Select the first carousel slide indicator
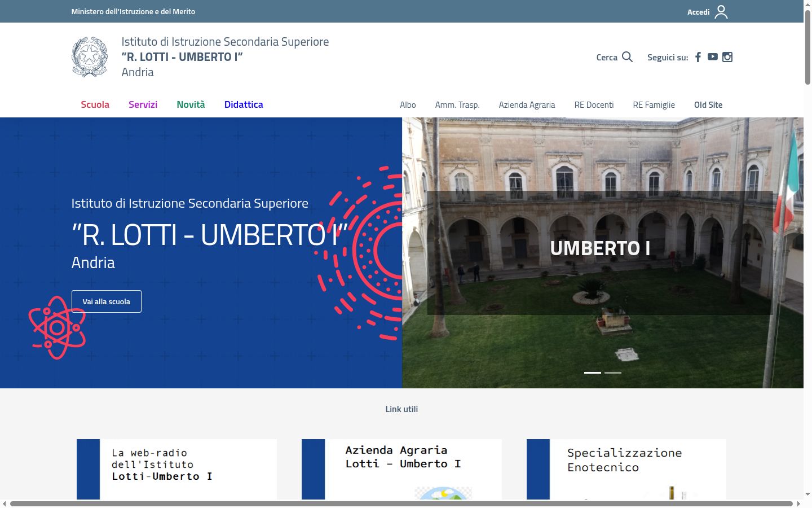The width and height of the screenshot is (812, 508). click(x=593, y=373)
